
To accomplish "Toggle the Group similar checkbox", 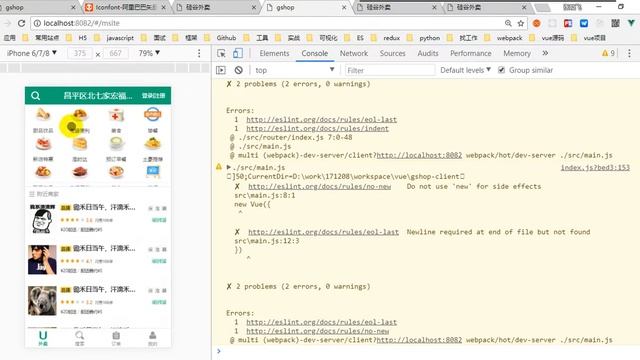I will point(502,70).
